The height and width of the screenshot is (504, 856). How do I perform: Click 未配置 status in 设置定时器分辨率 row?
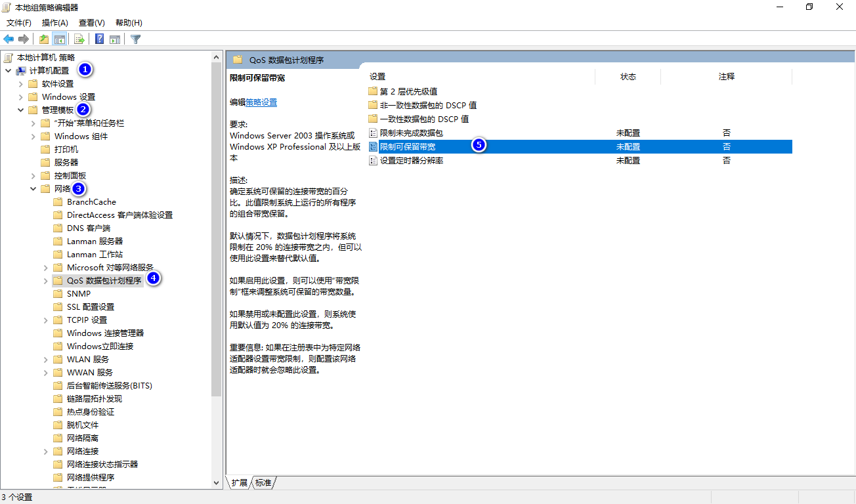(x=628, y=160)
